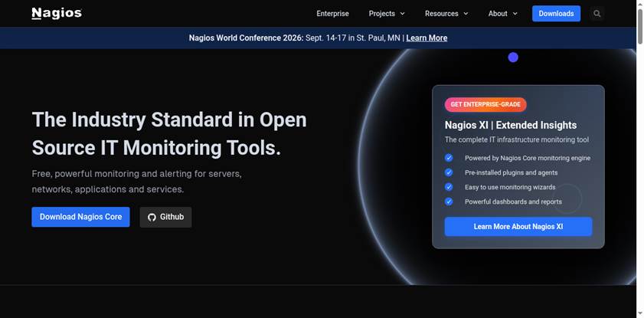The image size is (644, 318).
Task: Open the conference Learn More link
Action: click(427, 38)
